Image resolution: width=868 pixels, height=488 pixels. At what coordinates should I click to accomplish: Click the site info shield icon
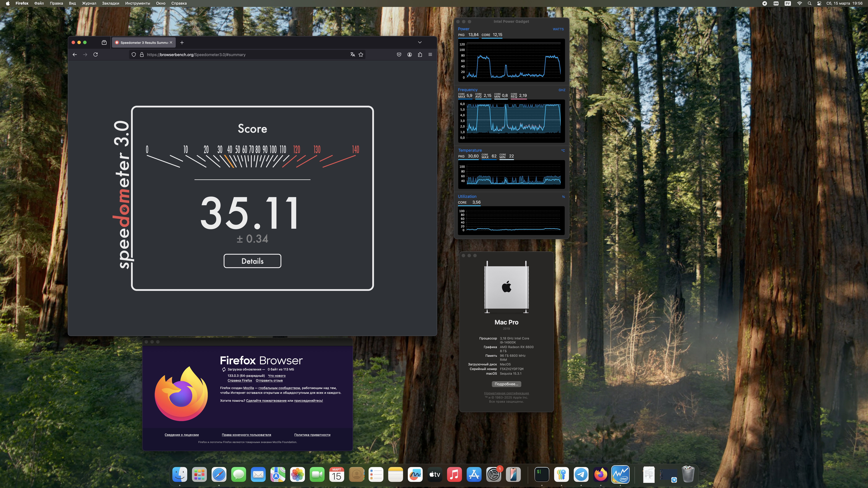[x=134, y=55]
